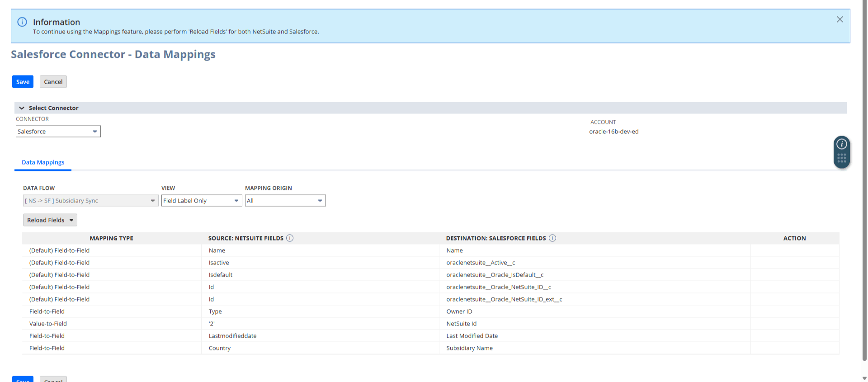868x382 pixels.
Task: Select the Isdefault source field cell
Action: pyautogui.click(x=320, y=275)
